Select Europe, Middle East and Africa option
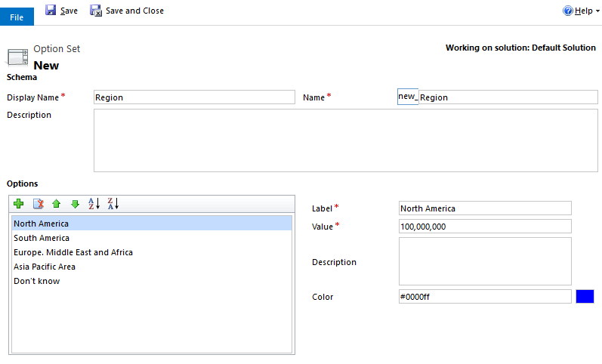 pyautogui.click(x=152, y=252)
